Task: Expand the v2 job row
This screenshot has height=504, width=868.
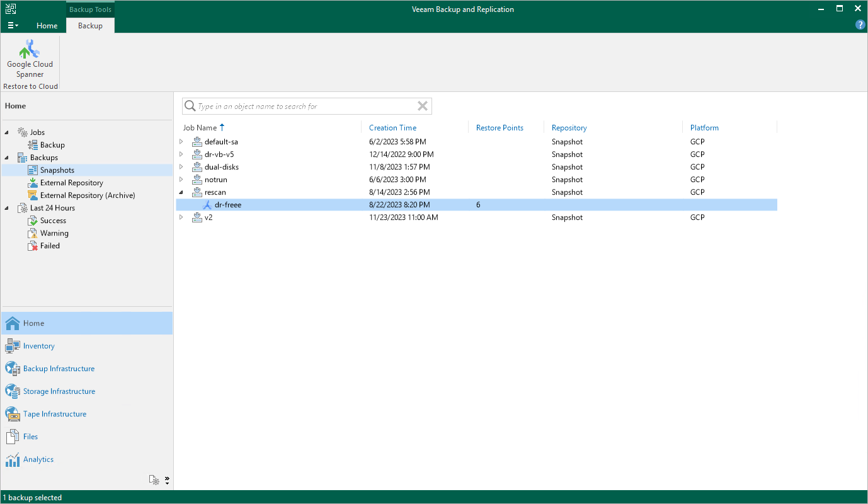Action: point(181,217)
